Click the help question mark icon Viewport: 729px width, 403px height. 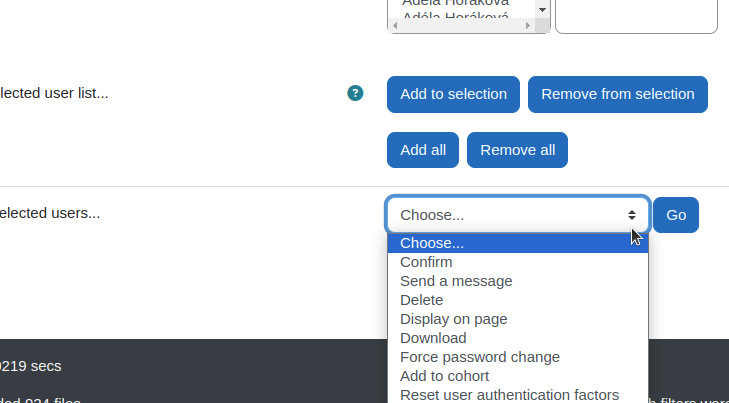355,93
